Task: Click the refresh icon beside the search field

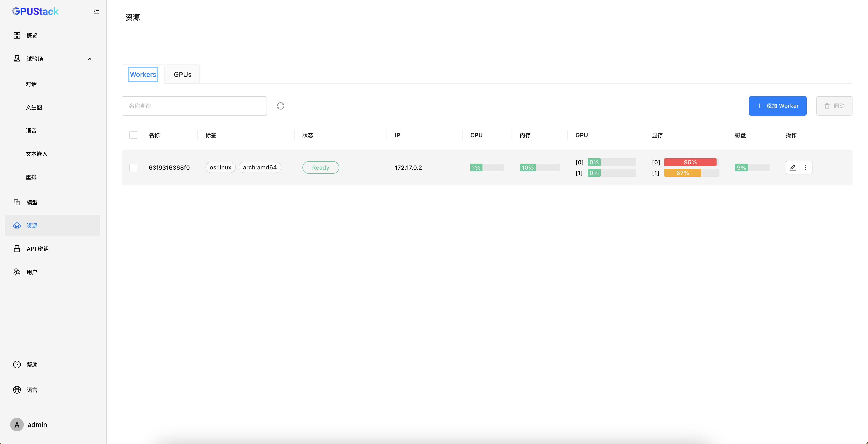Action: 280,106
